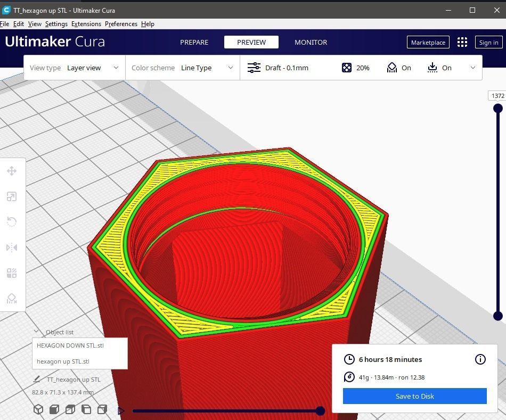Edit the TT_hexagon up STL job name pencil
The width and height of the screenshot is (506, 420).
coord(37,379)
